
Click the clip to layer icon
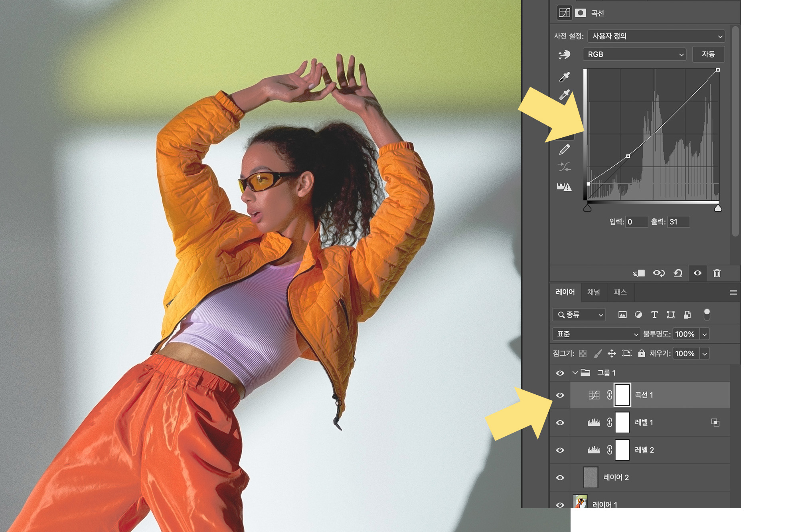[639, 273]
